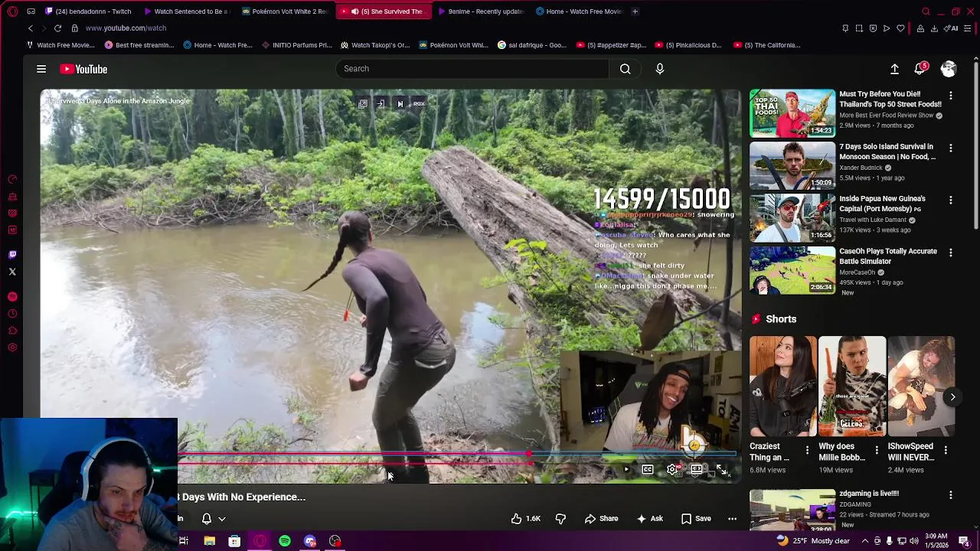Open the Pinkalicious bookmark
980x551 pixels.
click(688, 45)
